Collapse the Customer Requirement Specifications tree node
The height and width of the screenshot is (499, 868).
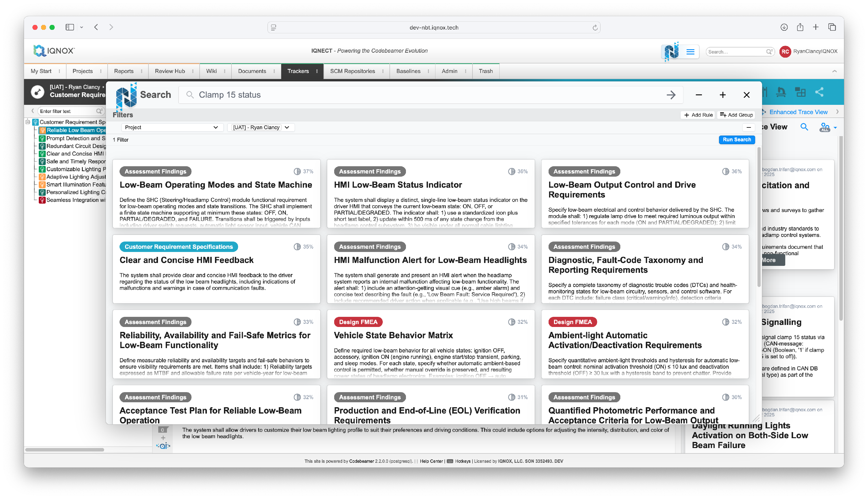click(28, 122)
